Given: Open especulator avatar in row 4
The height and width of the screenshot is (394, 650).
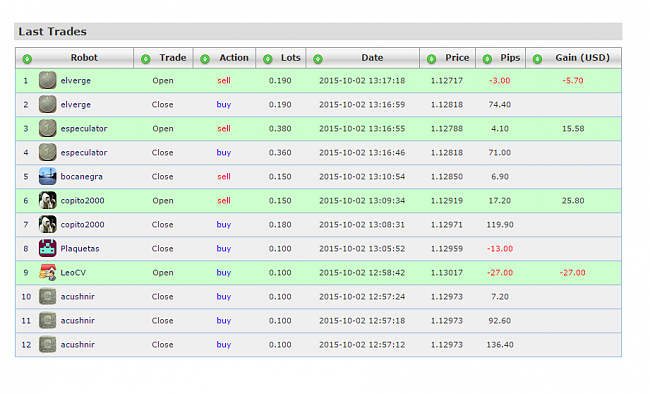Looking at the screenshot, I should click(x=47, y=153).
